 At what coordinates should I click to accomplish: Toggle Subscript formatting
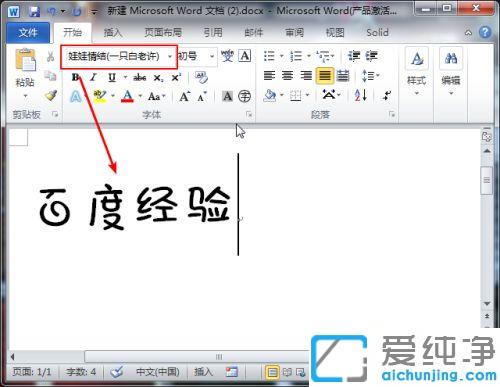[158, 78]
